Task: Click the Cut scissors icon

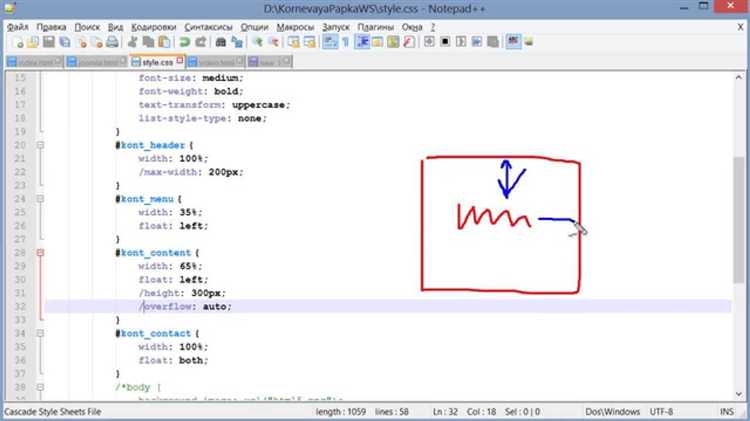Action: point(132,42)
